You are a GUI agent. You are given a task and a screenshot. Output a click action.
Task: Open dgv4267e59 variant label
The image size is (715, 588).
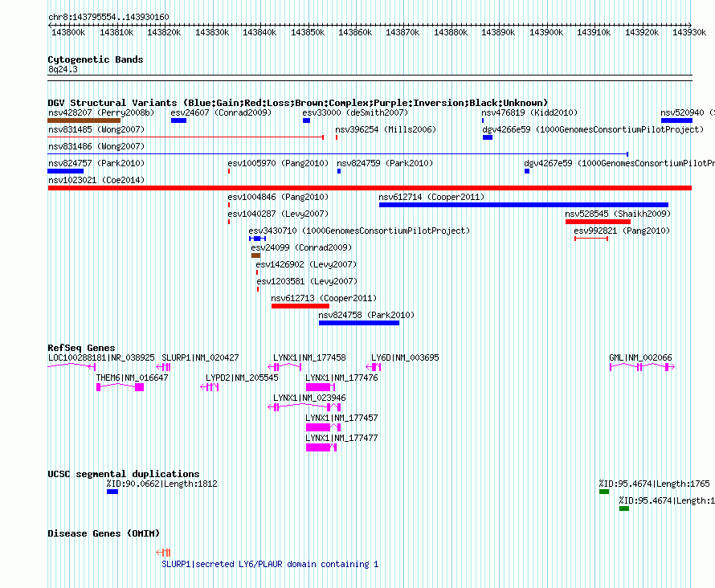tap(619, 163)
